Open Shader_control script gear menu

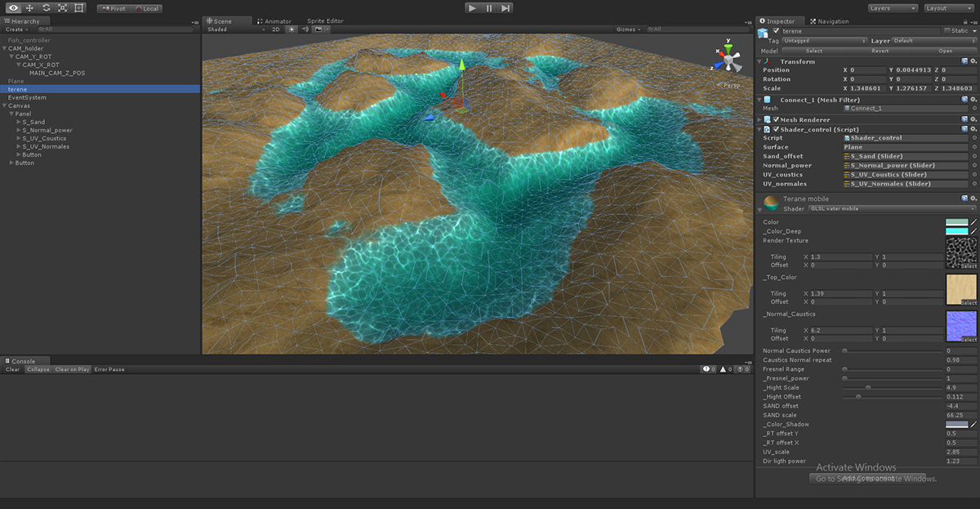pyautogui.click(x=973, y=129)
